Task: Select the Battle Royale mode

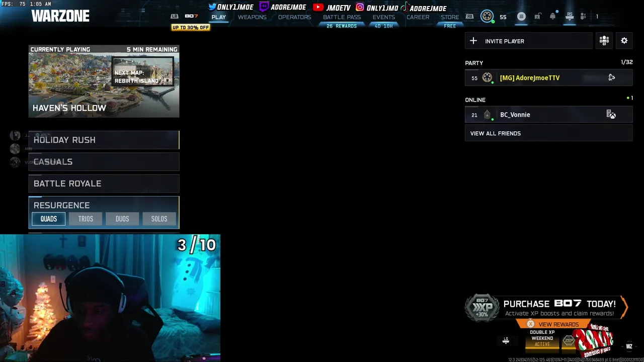Action: point(104,184)
